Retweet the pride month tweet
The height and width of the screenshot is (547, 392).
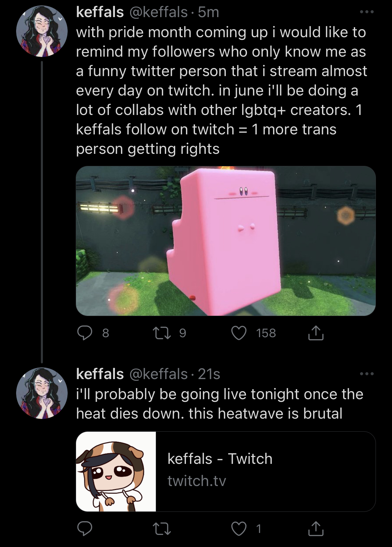162,333
